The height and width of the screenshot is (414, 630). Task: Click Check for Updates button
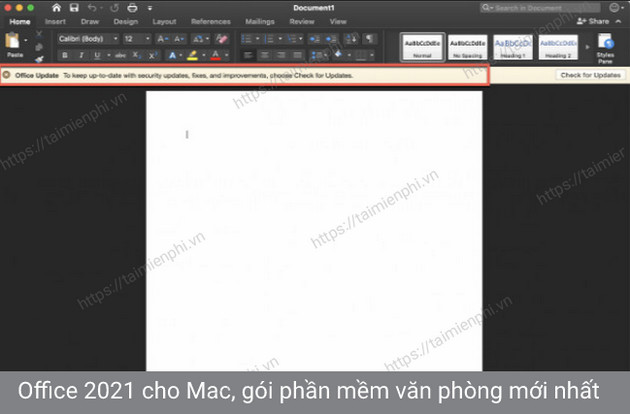590,75
